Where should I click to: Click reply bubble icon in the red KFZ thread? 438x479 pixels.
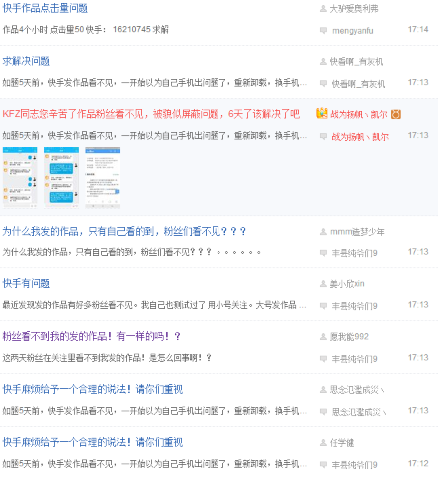[323, 136]
